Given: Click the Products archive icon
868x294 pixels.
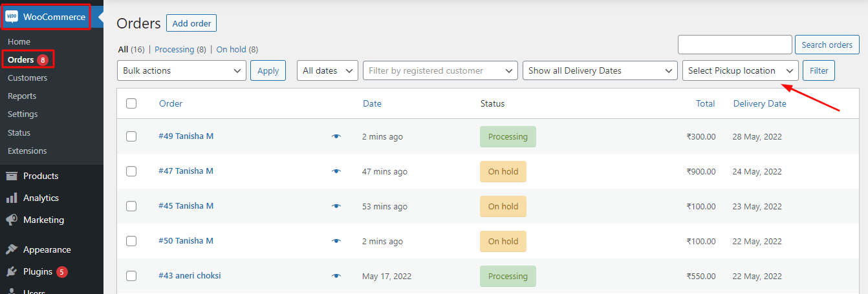Looking at the screenshot, I should (12, 176).
